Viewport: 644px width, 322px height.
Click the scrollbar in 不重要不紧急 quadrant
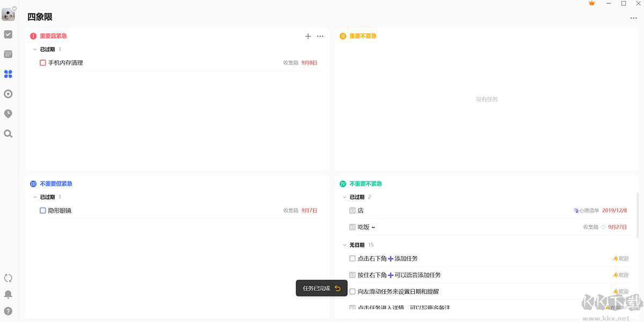coord(638,215)
